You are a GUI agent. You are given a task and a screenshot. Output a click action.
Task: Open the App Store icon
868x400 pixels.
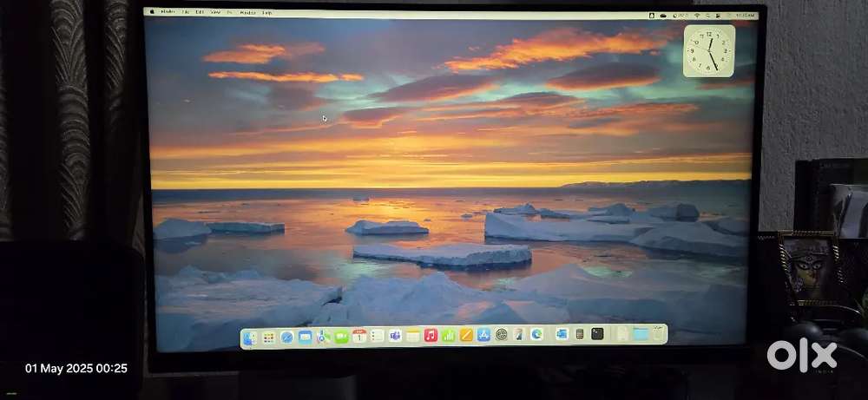tap(484, 335)
